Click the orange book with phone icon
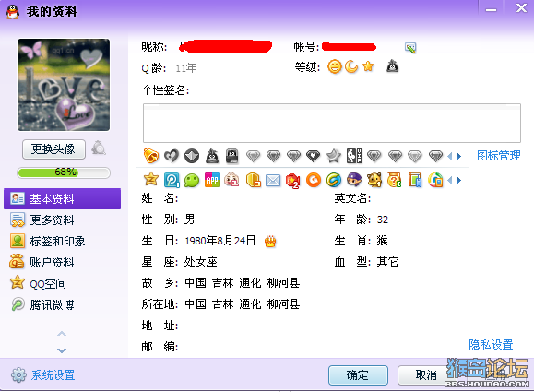 coord(415,180)
